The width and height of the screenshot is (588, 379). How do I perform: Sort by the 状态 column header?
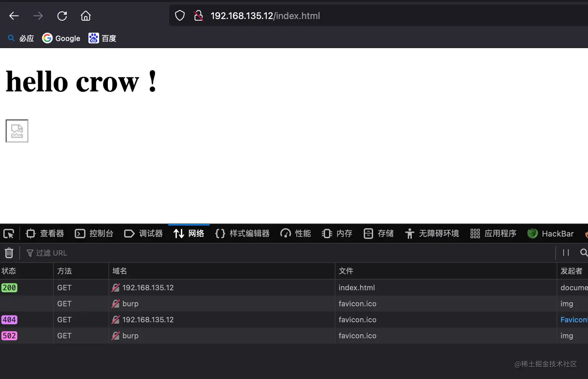(26, 271)
